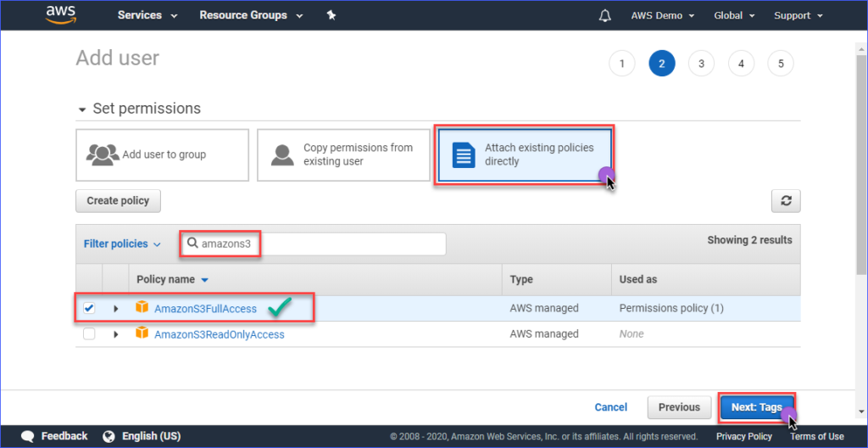This screenshot has height=448, width=868.
Task: Click the language globe icon
Action: (x=108, y=436)
